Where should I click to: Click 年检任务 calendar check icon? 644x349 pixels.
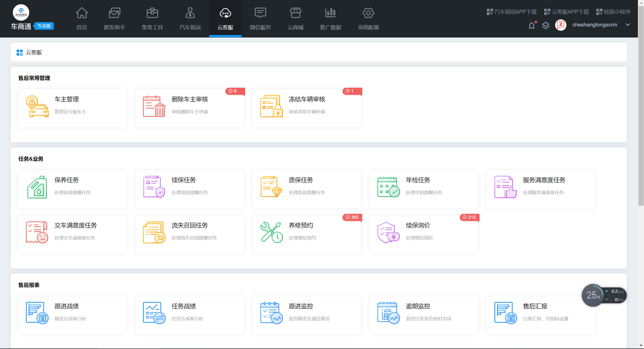pyautogui.click(x=388, y=187)
